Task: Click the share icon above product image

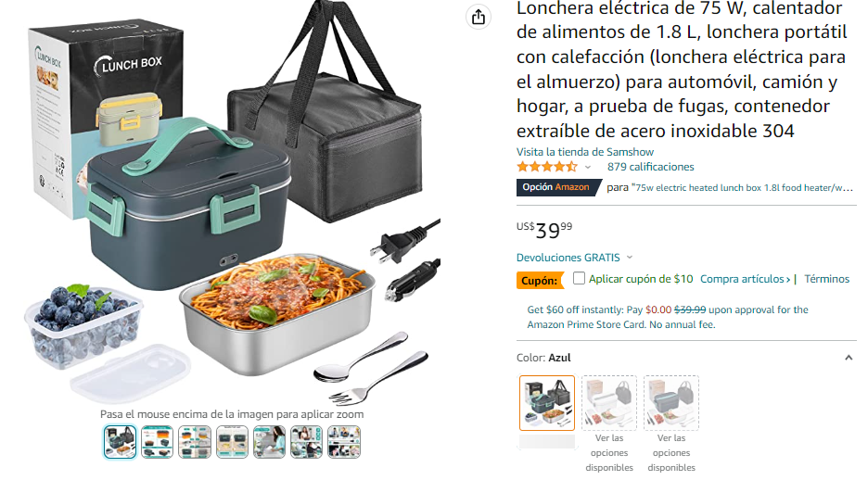Action: [x=479, y=17]
